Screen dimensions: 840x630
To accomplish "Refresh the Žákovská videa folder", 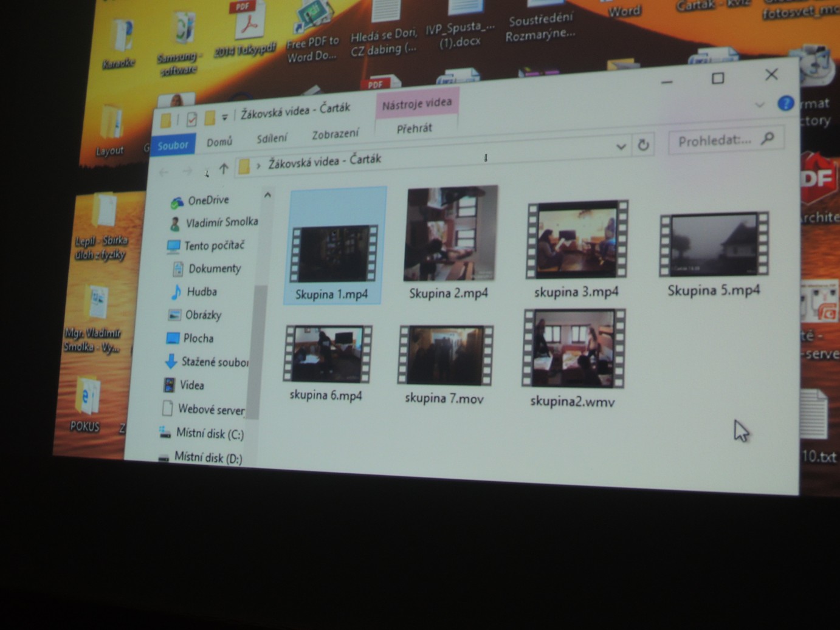I will (643, 145).
